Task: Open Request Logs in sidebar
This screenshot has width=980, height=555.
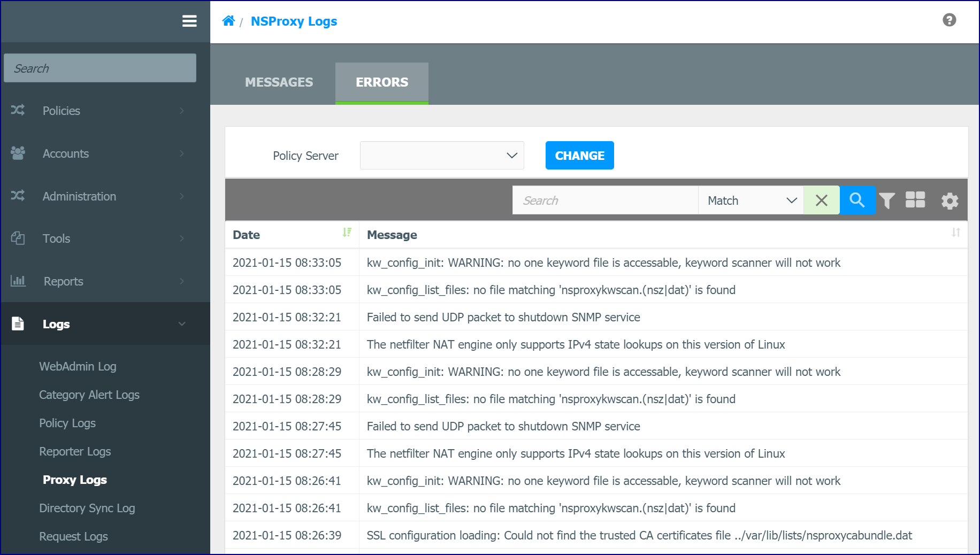Action: click(73, 536)
